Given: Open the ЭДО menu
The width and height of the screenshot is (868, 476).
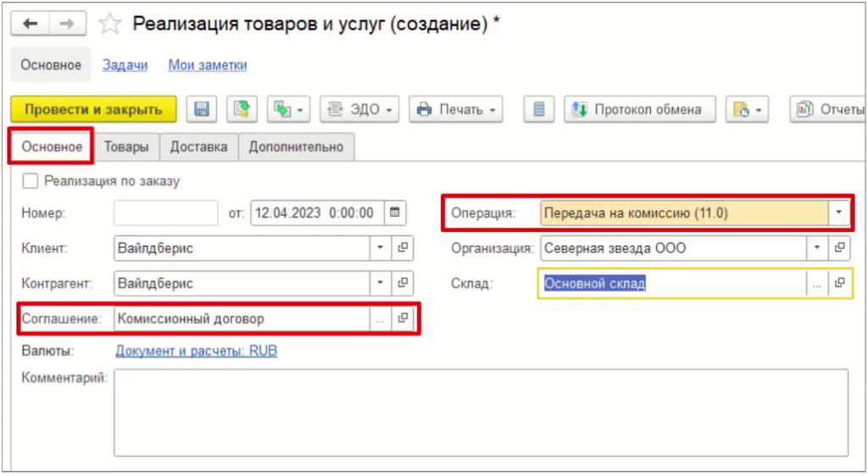Looking at the screenshot, I should (x=359, y=109).
